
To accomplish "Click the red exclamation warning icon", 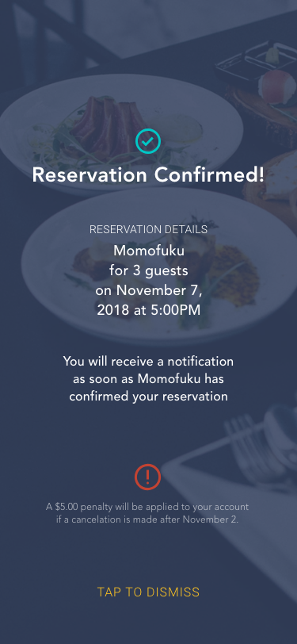I will tap(147, 477).
